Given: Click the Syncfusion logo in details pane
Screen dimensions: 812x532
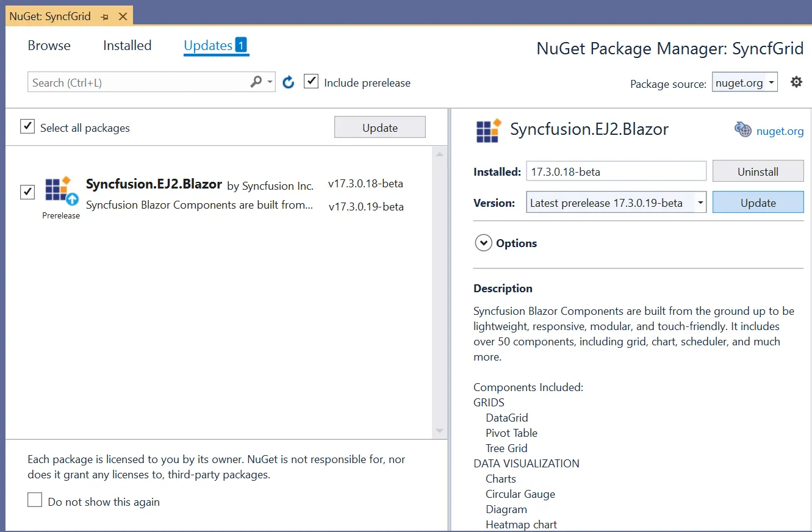Looking at the screenshot, I should click(x=488, y=130).
